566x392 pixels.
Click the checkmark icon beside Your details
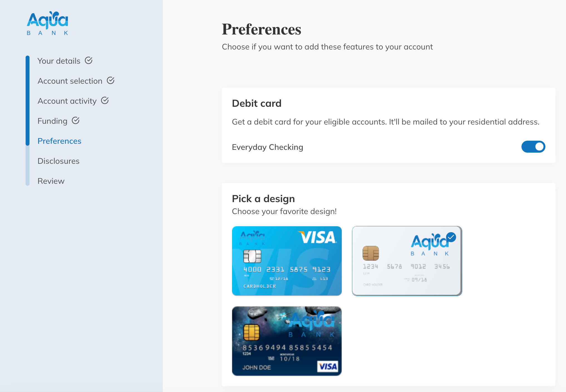pyautogui.click(x=88, y=60)
